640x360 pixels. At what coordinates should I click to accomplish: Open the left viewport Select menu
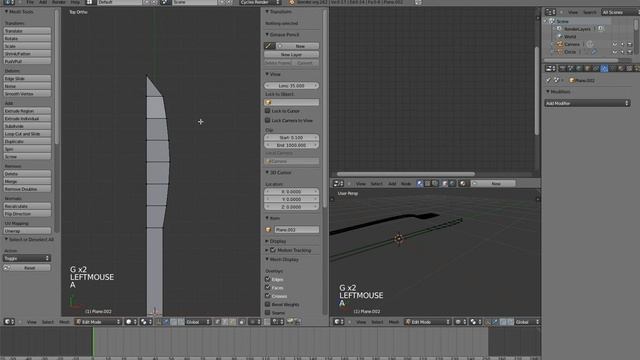[48, 322]
